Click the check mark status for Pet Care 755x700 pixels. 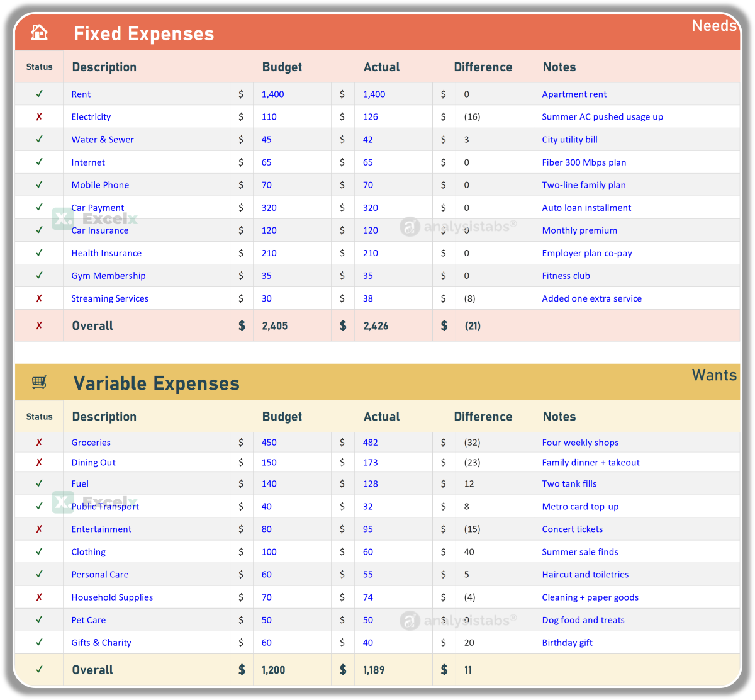click(39, 619)
